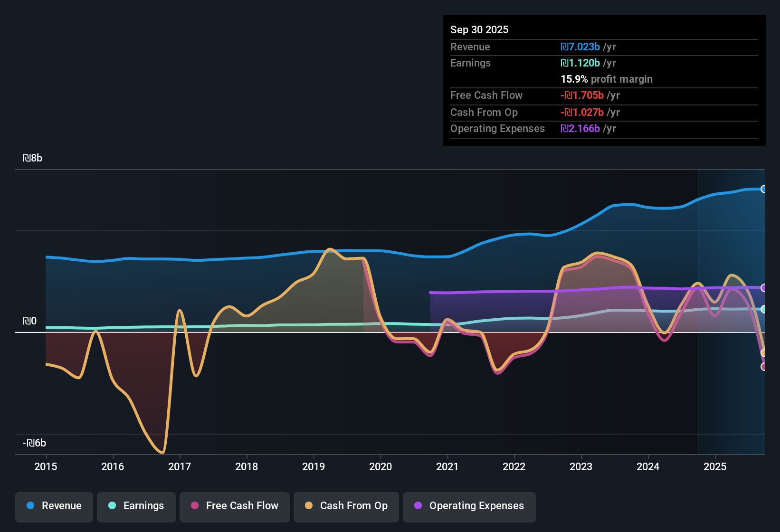Click the 2015 year label
The image size is (780, 532).
45,467
